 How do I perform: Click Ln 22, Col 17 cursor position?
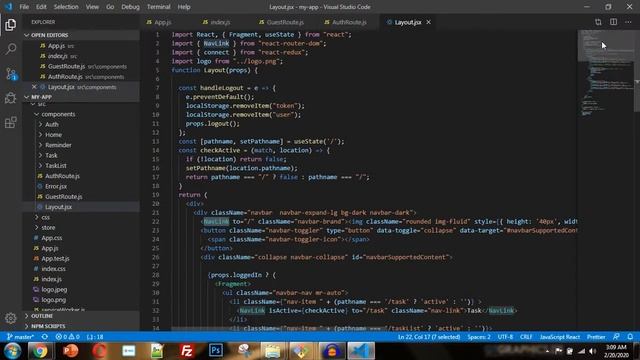point(429,337)
